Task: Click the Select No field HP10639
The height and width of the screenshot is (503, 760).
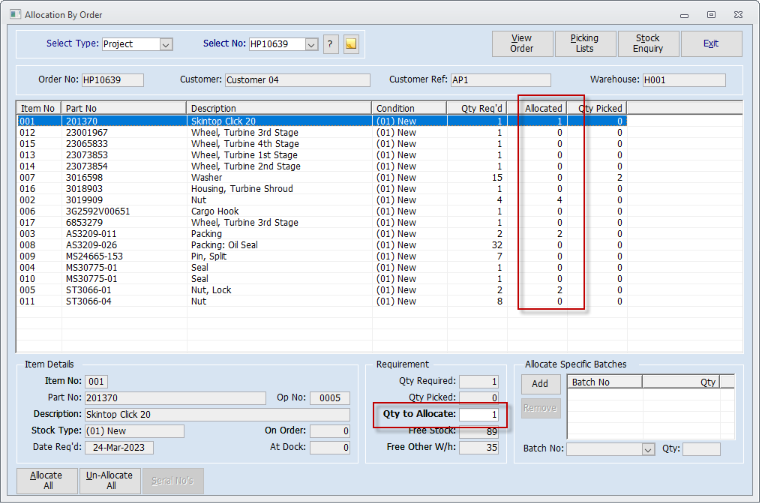Action: (277, 44)
